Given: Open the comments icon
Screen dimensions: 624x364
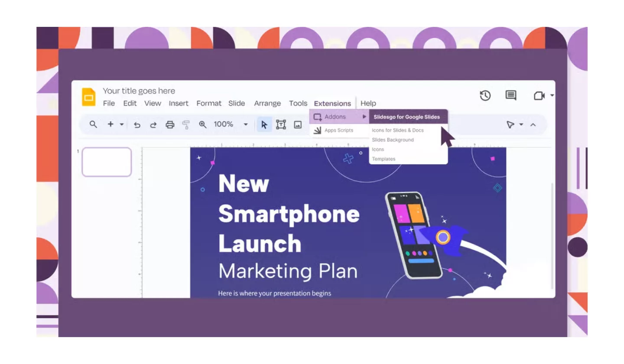Looking at the screenshot, I should click(x=511, y=96).
